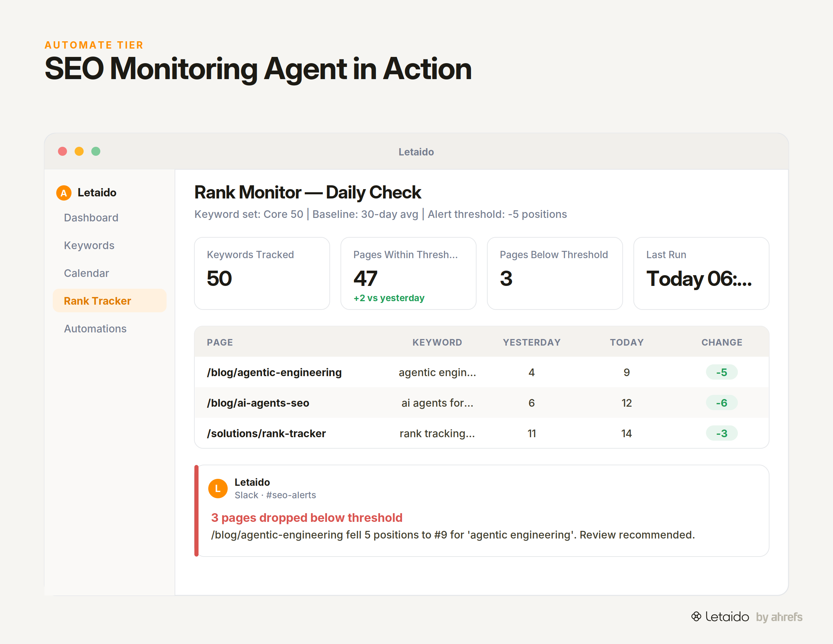Click the keyword set and baseline subtitle

point(380,214)
